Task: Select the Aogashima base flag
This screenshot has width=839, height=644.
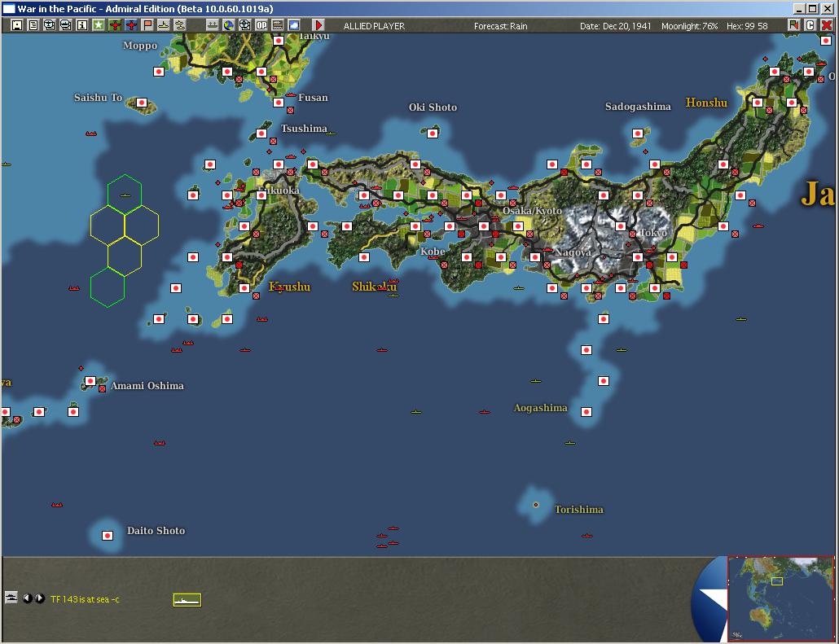Action: [586, 412]
